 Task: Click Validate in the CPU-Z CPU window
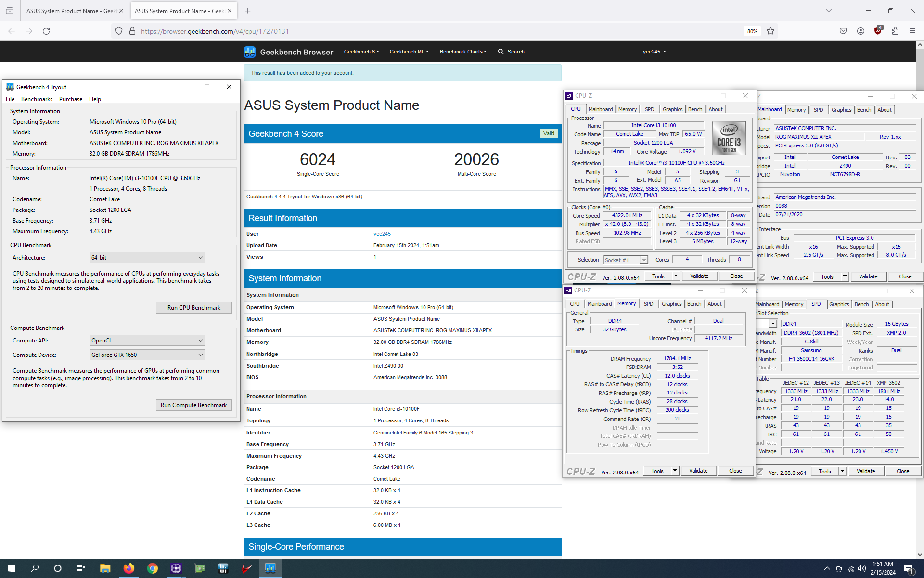[699, 276]
